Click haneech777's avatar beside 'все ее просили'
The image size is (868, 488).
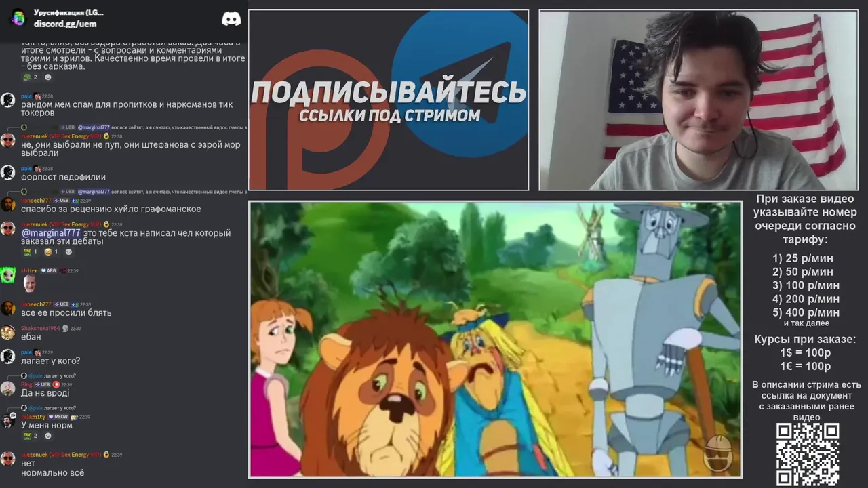[x=7, y=308]
